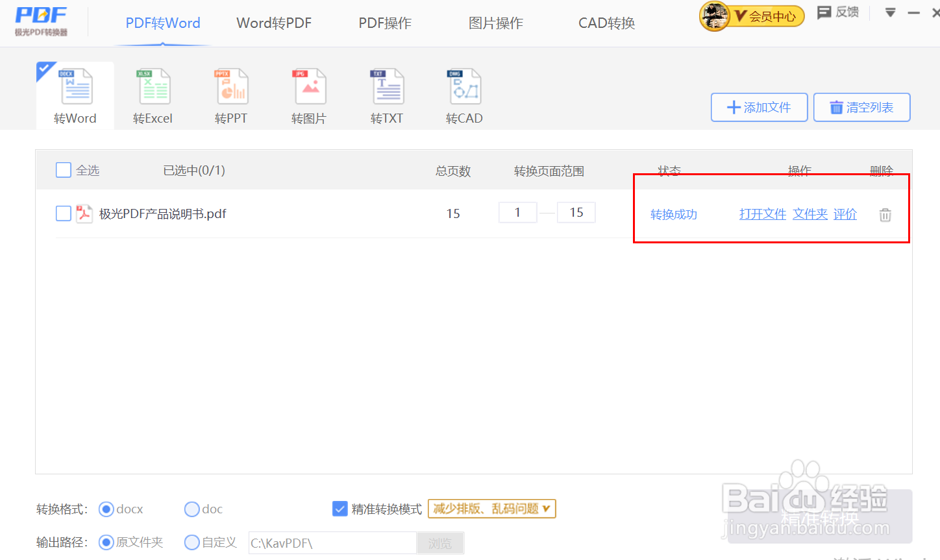The height and width of the screenshot is (560, 940).
Task: Disable the 精准转换模式 checkbox
Action: pos(340,509)
